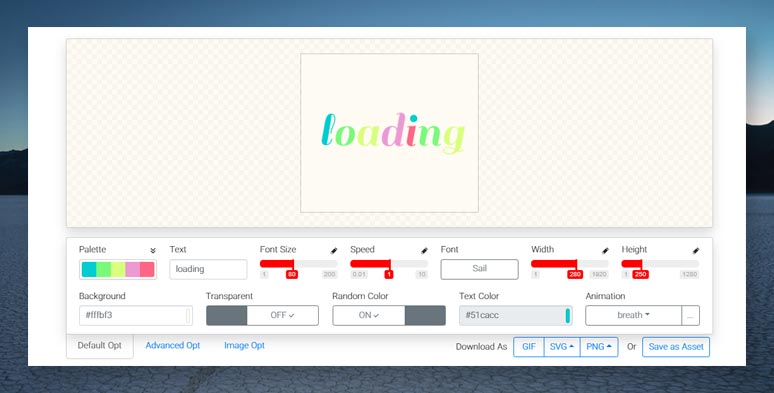Select the coral red palette swatch
The height and width of the screenshot is (393, 774).
(147, 270)
